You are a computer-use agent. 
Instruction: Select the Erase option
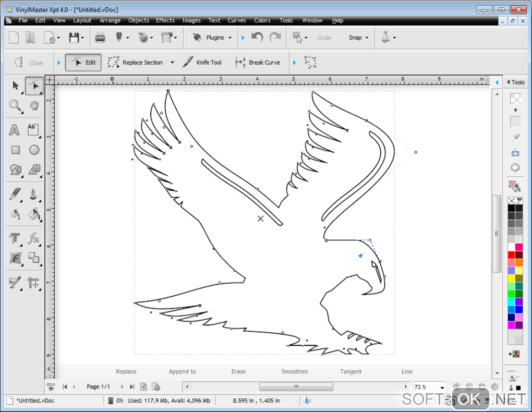coord(238,372)
